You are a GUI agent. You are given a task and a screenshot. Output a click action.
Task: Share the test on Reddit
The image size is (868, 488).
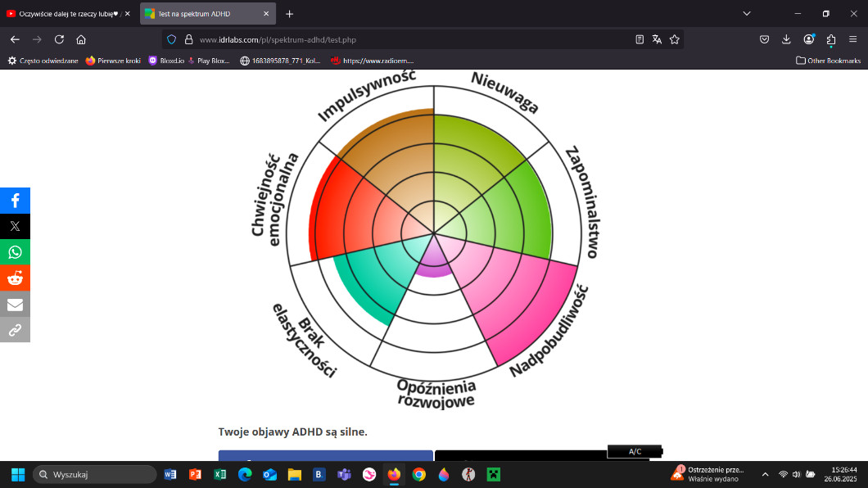(15, 278)
